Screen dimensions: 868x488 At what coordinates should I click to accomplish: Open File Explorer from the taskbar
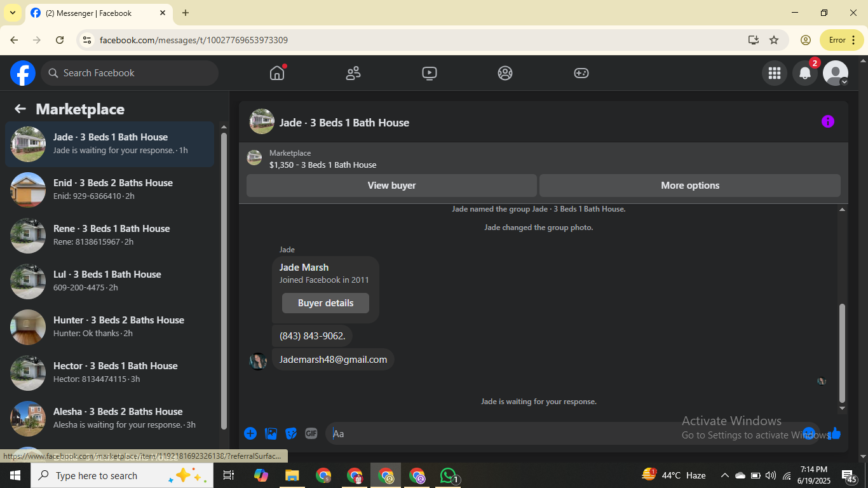pos(292,475)
